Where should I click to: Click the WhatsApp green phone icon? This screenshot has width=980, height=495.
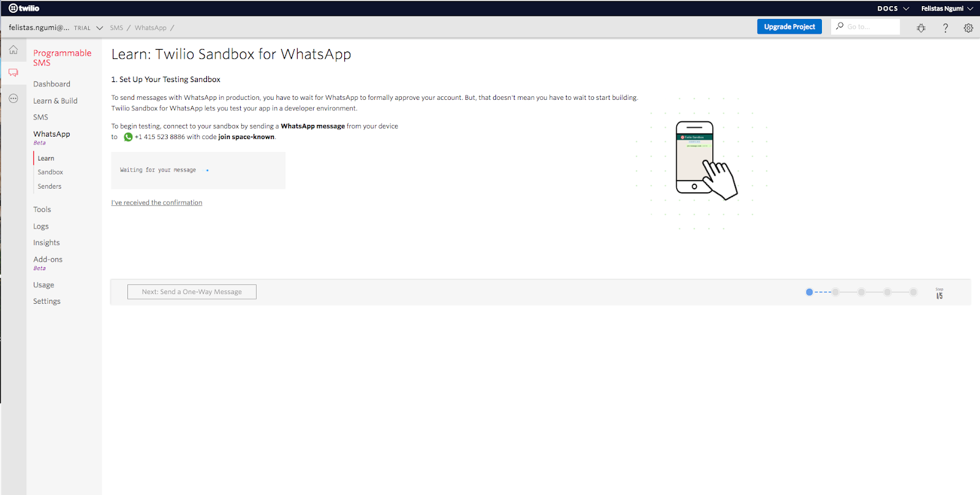point(128,137)
